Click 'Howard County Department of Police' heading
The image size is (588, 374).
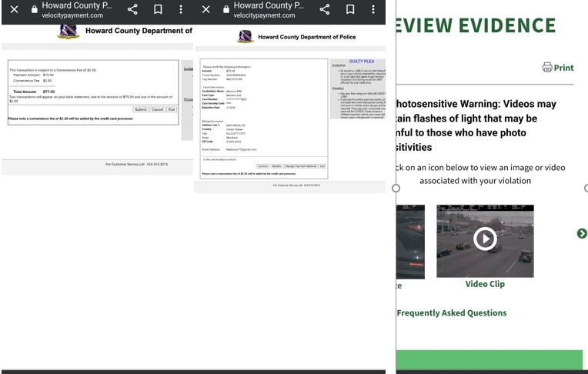[307, 37]
